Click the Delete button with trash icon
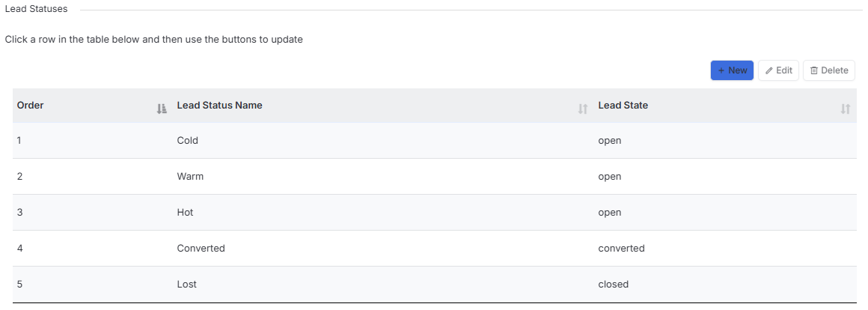Screen dimensions: 868x310 pyautogui.click(x=828, y=70)
